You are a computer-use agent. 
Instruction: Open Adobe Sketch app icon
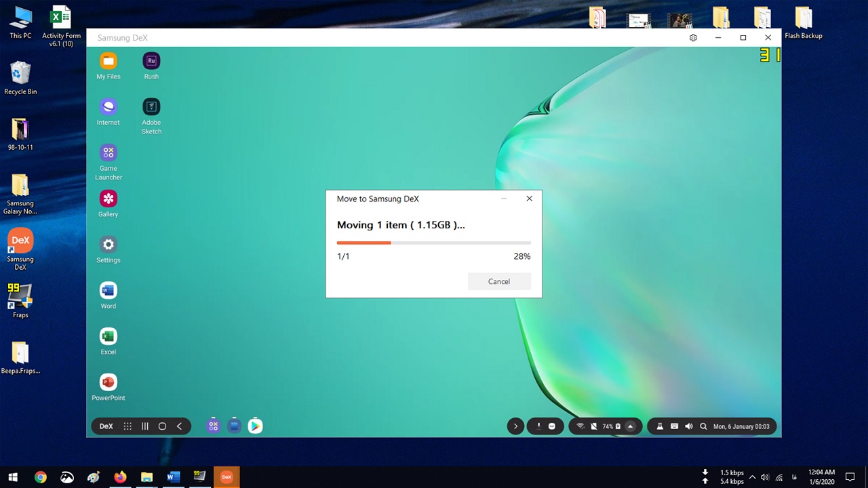pyautogui.click(x=151, y=117)
